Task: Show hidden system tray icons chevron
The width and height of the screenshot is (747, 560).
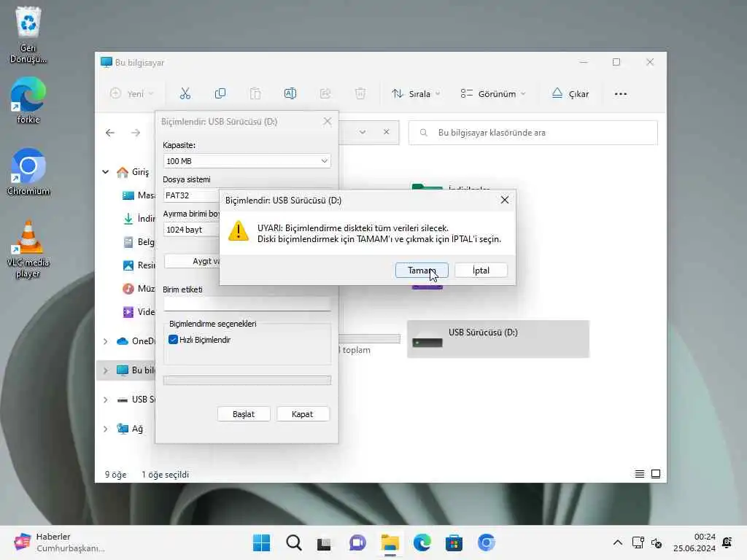Action: tap(617, 542)
